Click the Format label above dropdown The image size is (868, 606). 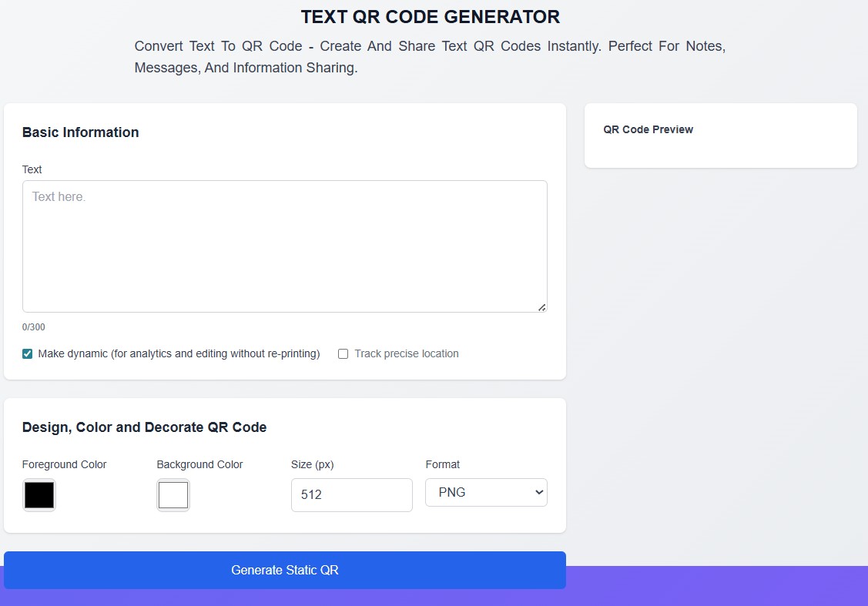[x=442, y=464]
